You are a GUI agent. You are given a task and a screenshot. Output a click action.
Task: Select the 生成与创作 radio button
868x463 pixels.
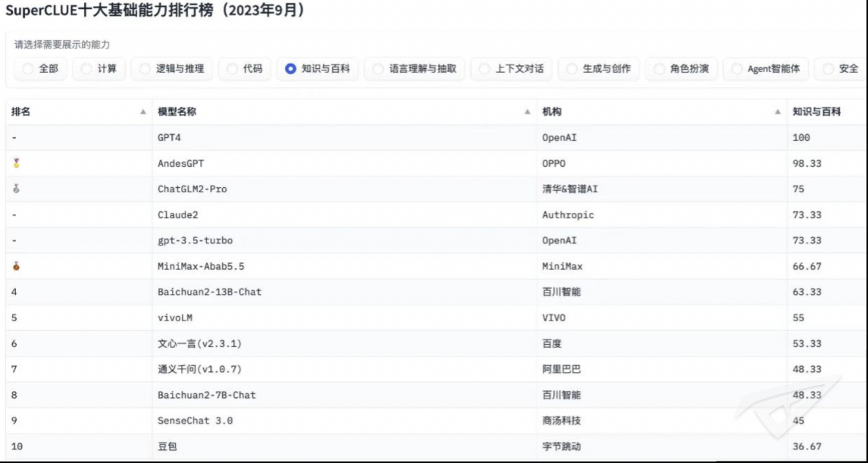(572, 69)
